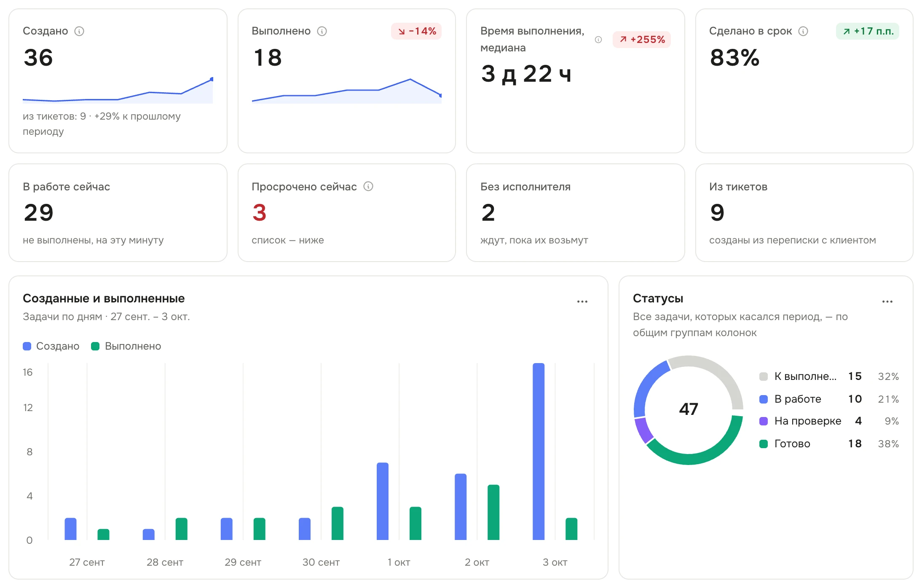922x588 pixels.
Task: Open the three-dot menu on Созданные и выполненные
Action: (x=582, y=302)
